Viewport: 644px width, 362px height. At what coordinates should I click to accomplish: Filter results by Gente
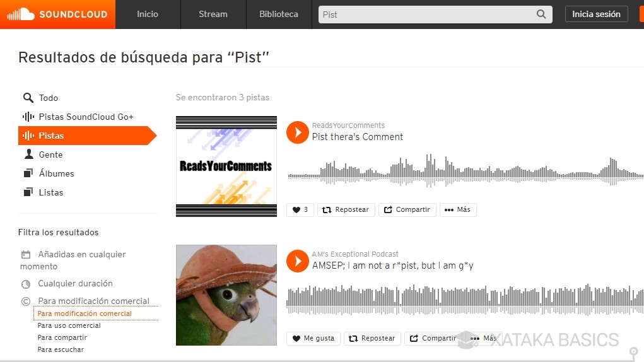click(x=50, y=155)
